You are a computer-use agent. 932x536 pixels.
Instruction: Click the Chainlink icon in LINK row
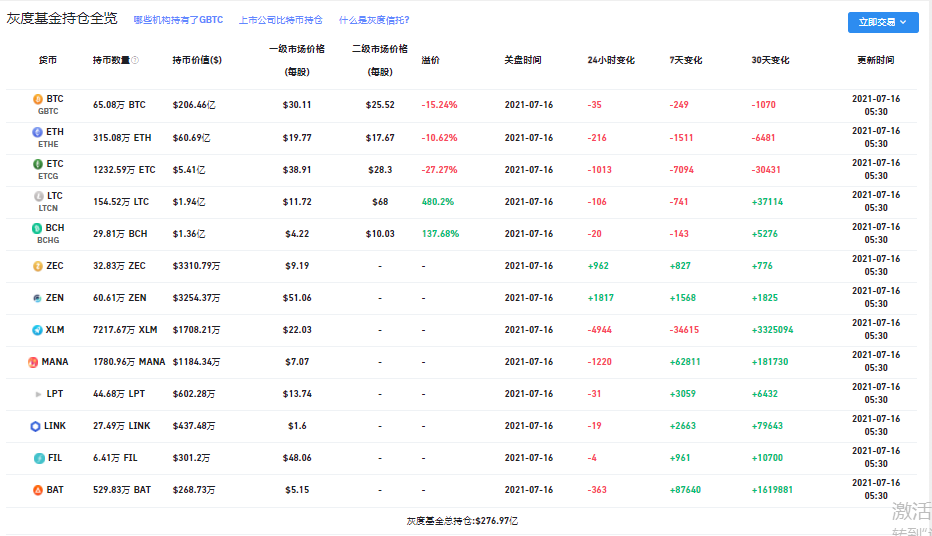(35, 426)
